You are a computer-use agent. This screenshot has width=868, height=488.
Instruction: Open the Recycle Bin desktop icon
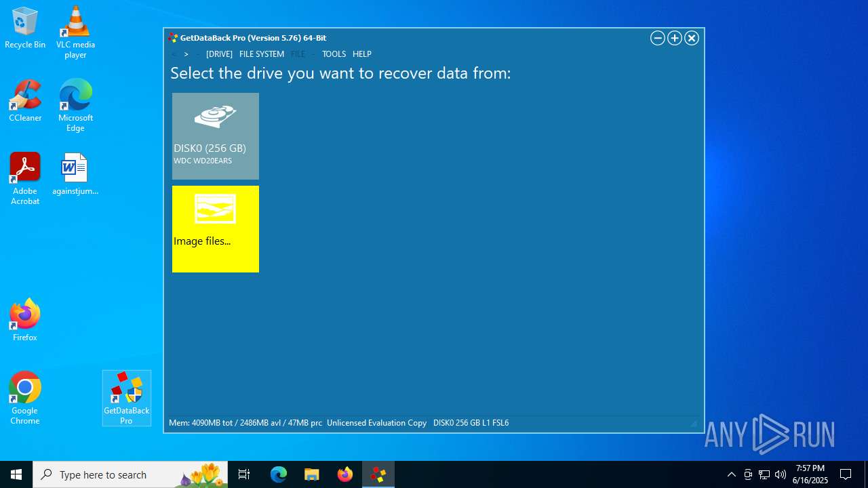tap(25, 28)
